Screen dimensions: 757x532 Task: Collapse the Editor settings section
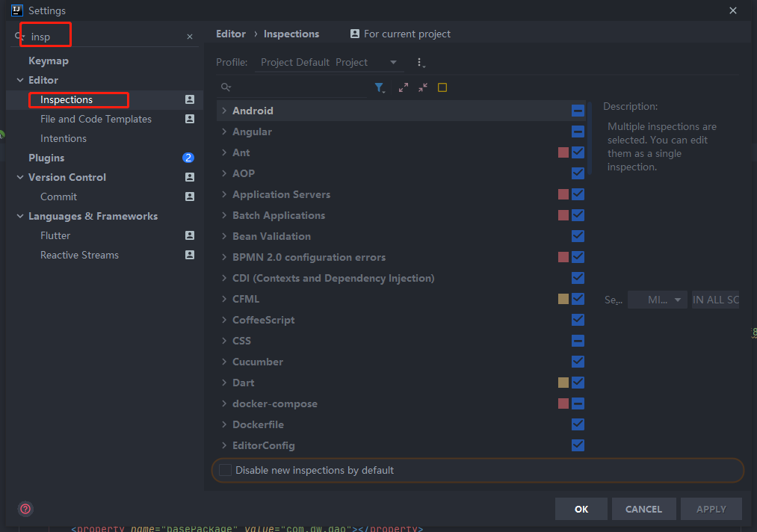pos(19,80)
